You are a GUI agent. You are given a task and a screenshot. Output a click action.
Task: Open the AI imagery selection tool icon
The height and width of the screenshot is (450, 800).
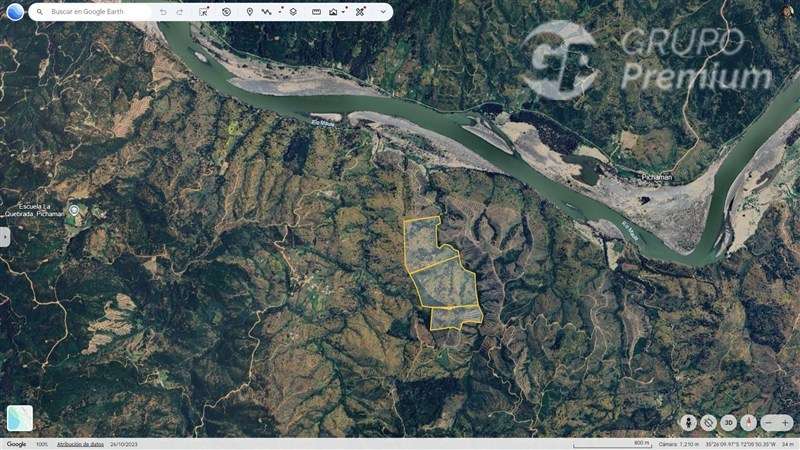pyautogui.click(x=204, y=12)
